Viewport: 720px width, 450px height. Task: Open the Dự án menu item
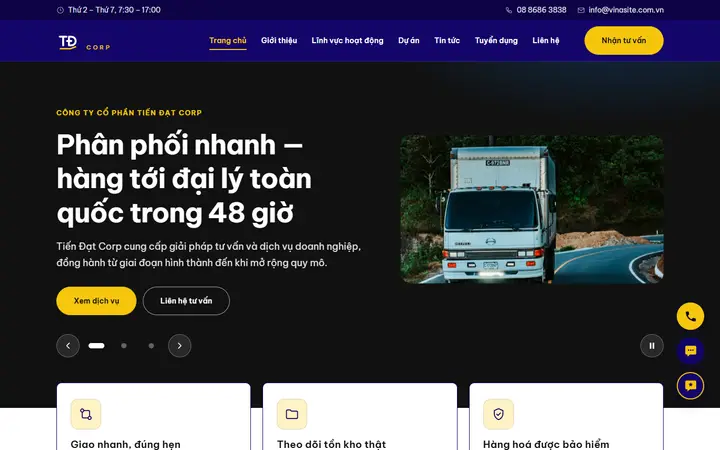pos(409,40)
